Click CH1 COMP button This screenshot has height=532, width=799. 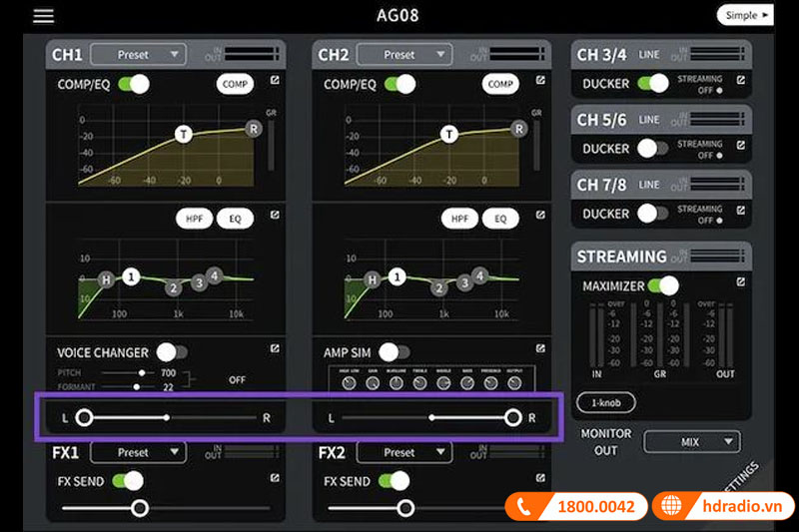pyautogui.click(x=235, y=84)
